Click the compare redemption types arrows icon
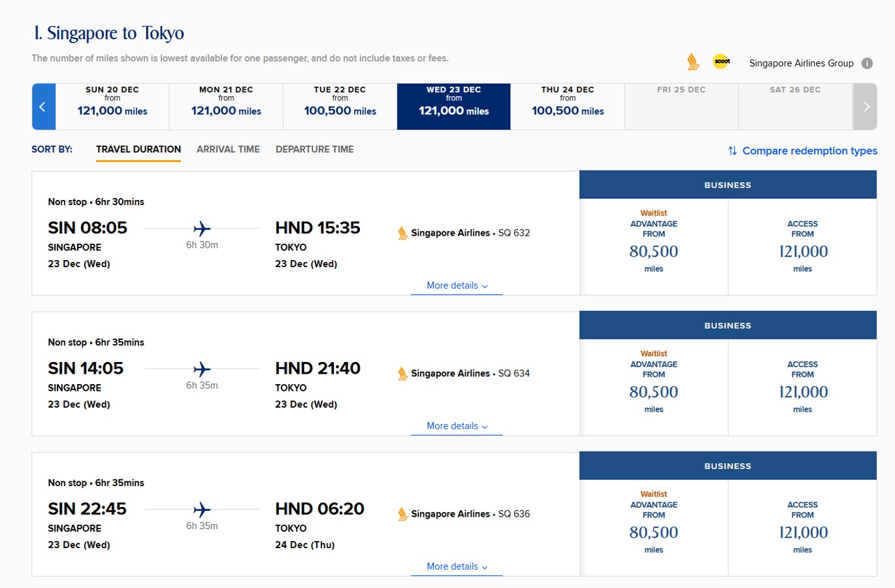Screen dimensions: 895x588 tap(732, 151)
